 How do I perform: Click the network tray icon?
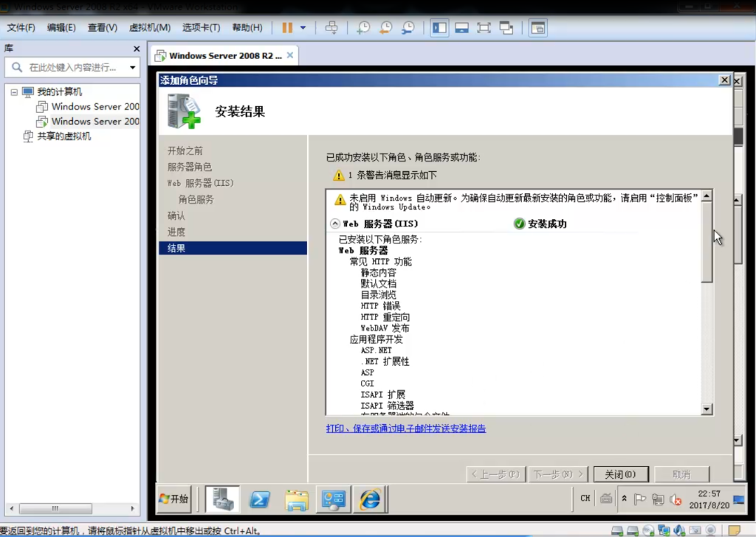[658, 499]
